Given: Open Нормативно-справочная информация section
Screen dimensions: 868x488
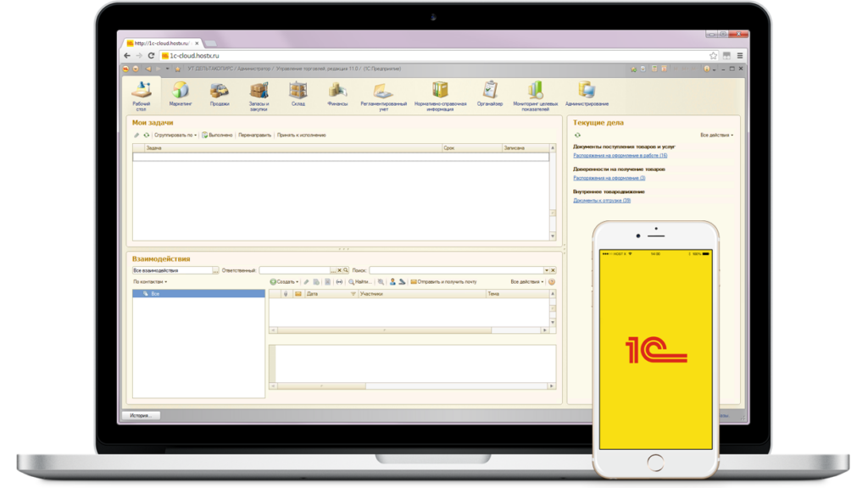Looking at the screenshot, I should coord(440,97).
